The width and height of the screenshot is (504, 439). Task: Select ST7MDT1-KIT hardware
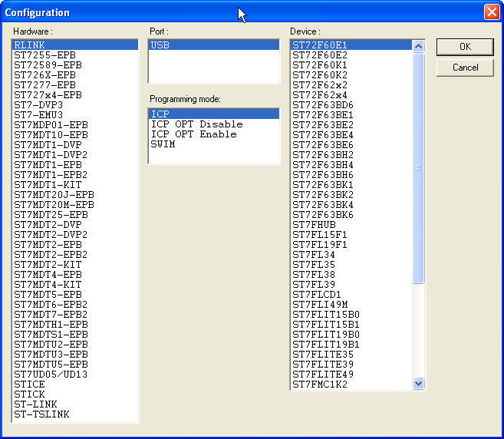75,185
